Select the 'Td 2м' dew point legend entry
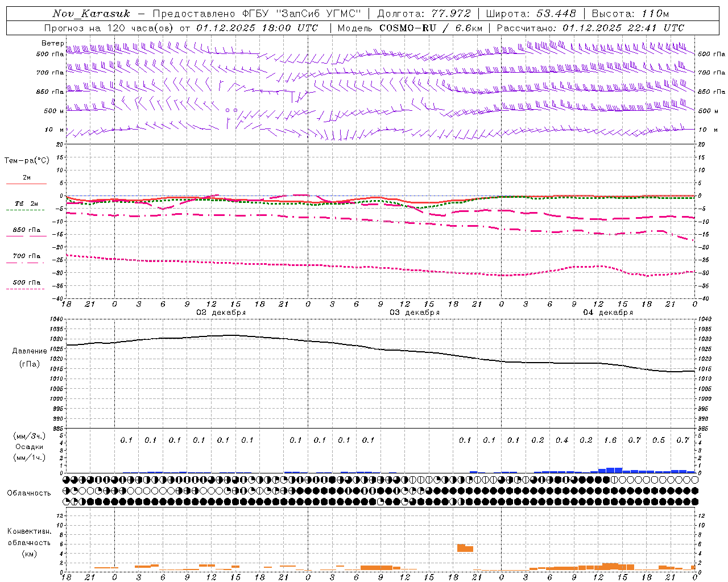728x582 pixels. [x=26, y=203]
